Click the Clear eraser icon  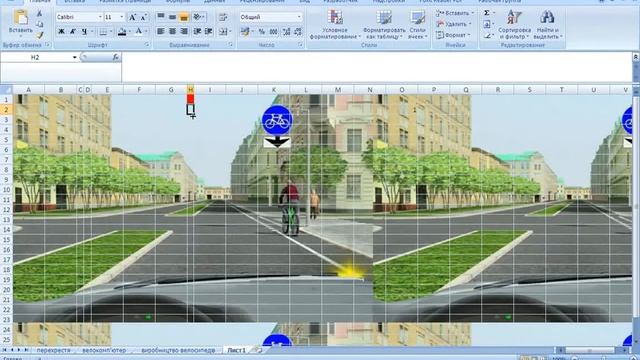[x=487, y=36]
